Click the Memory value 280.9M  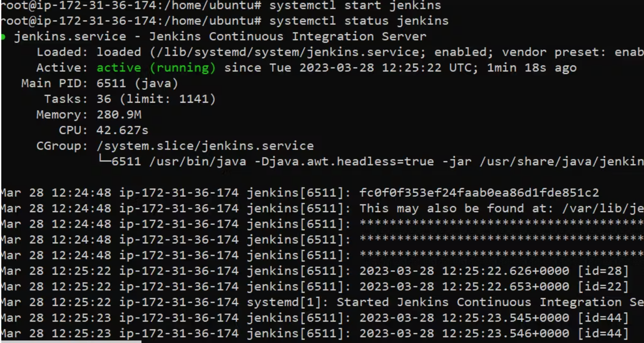click(x=119, y=115)
